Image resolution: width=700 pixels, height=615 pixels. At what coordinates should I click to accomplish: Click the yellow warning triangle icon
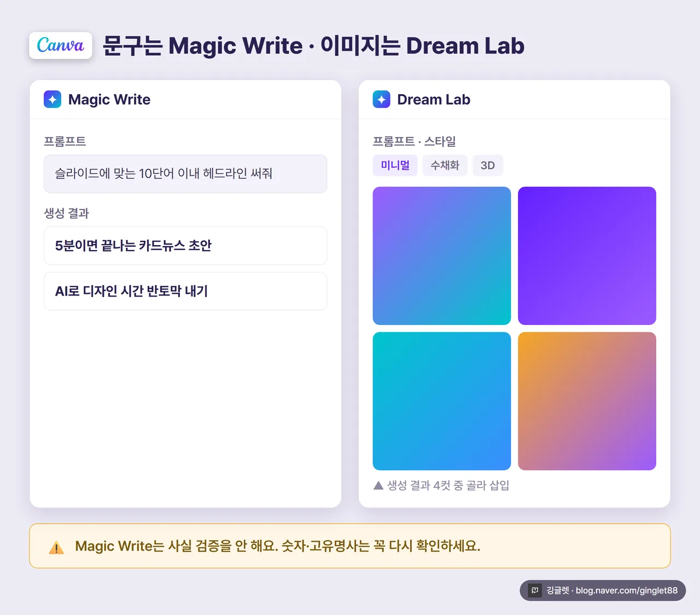[x=56, y=547]
